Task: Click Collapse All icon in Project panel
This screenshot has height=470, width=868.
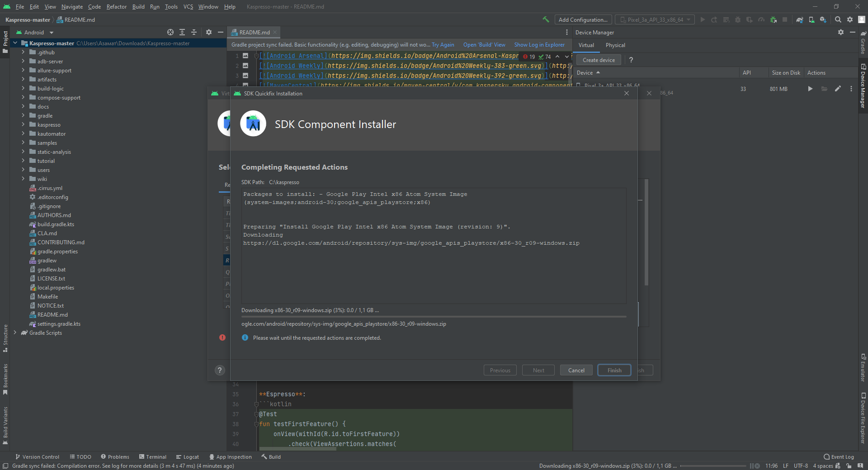Action: (x=194, y=32)
